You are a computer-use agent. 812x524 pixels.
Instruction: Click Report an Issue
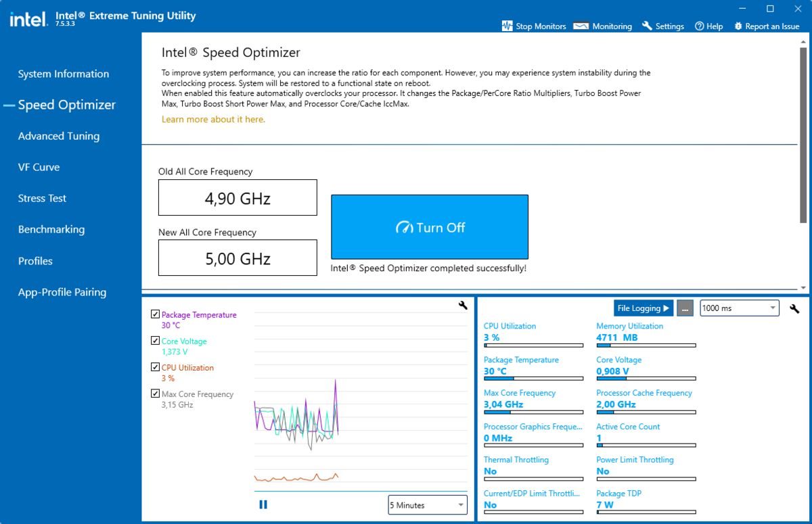(x=766, y=26)
